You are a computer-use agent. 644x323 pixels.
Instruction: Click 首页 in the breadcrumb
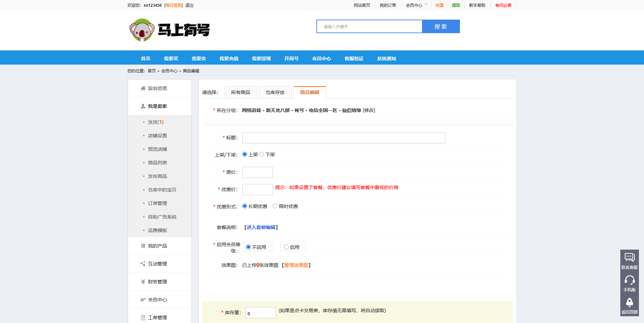click(152, 71)
